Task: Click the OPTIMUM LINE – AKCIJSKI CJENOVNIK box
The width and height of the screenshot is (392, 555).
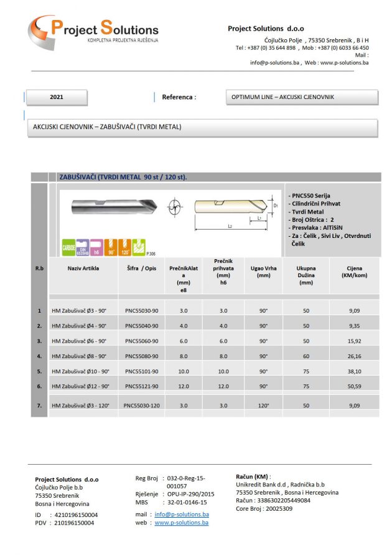Action: tap(301, 97)
